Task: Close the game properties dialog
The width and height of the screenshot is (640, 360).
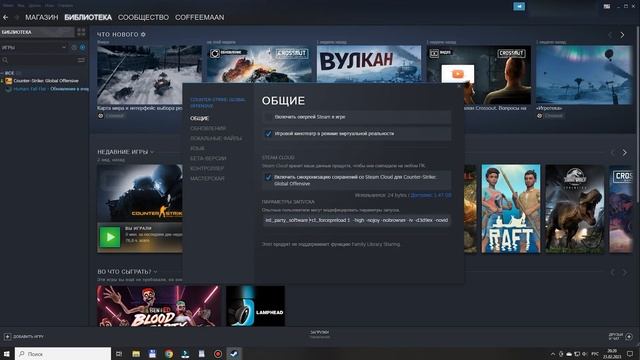Action: pyautogui.click(x=458, y=87)
